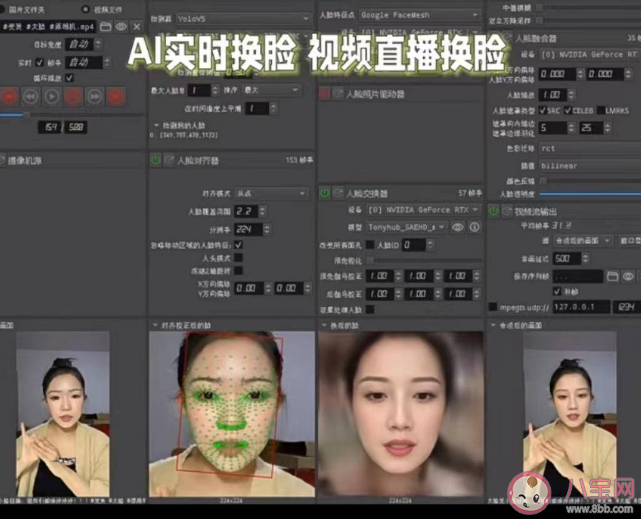Toggle the 补帧 checkbox
Viewport: 641px width, 519px height.
point(557,291)
